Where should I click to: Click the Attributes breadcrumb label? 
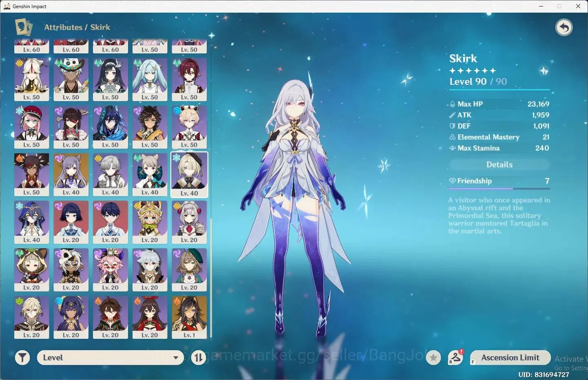click(63, 27)
